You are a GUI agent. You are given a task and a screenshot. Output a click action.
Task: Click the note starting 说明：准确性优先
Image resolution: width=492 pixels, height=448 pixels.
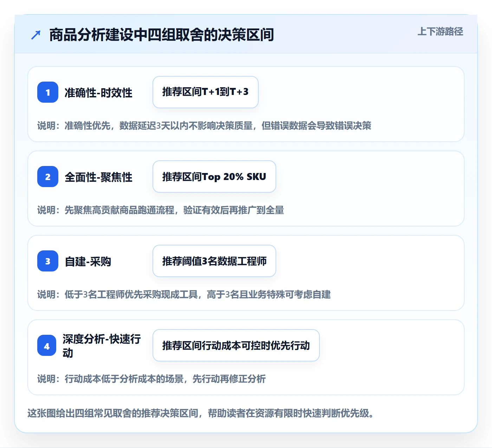click(204, 126)
